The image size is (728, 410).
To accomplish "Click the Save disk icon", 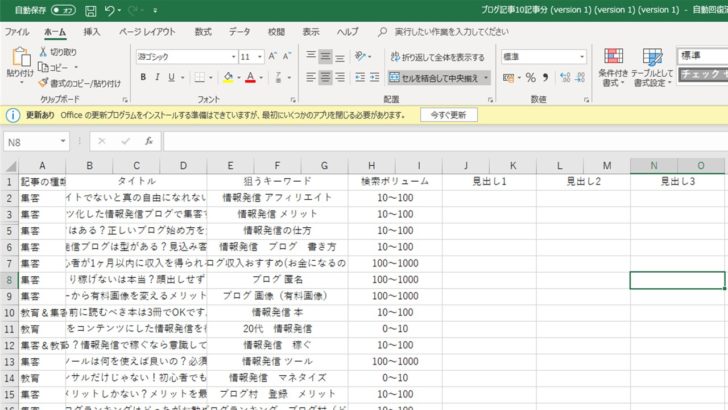I will coord(91,10).
